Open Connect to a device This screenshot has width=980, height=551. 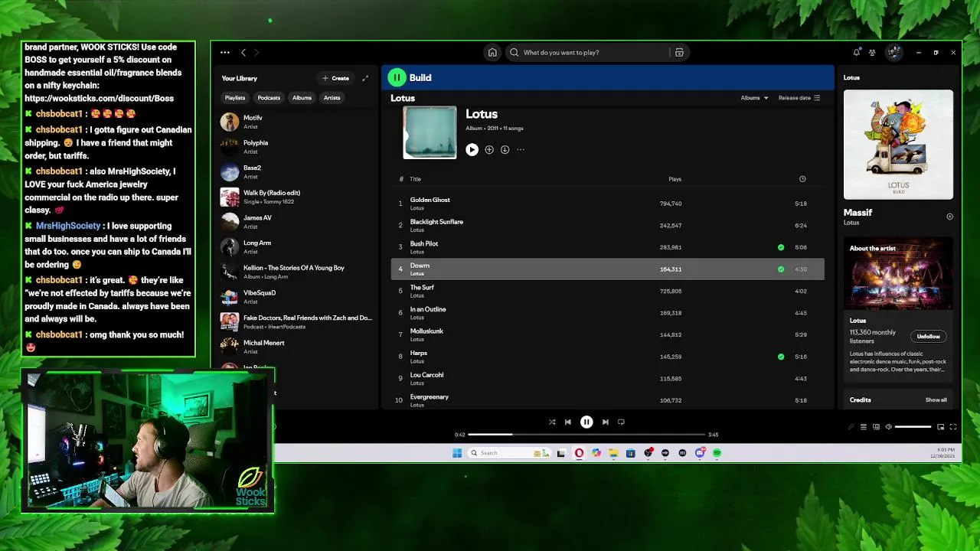point(876,427)
